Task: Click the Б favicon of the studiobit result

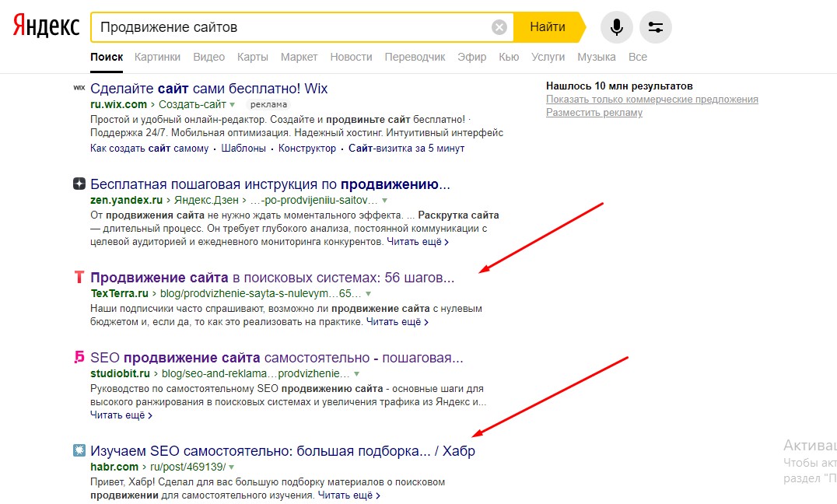Action: [79, 357]
